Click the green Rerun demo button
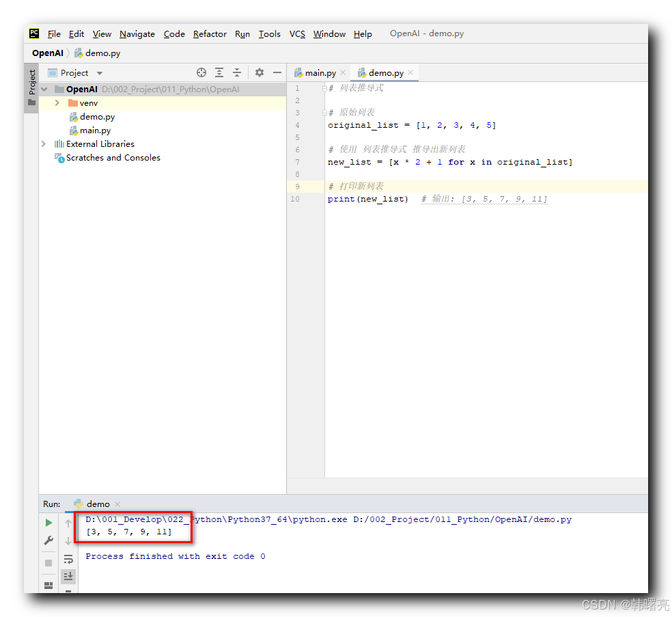 click(x=49, y=523)
